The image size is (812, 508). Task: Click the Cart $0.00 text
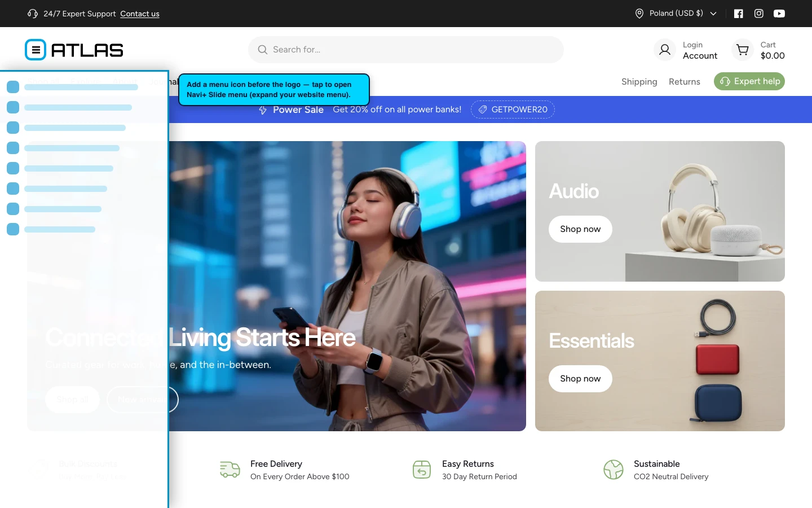(773, 50)
